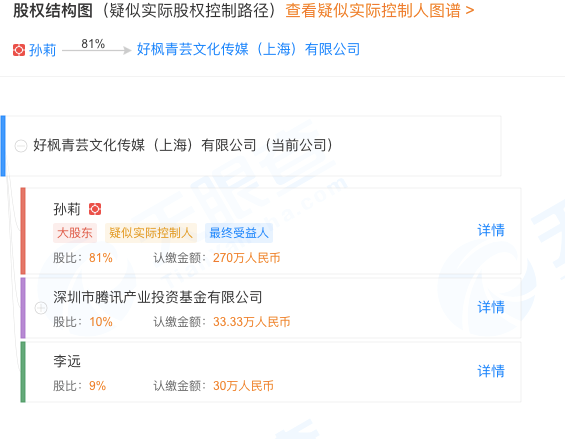Expand 深圳市腾讯产业投资基金有限公司 shareholder node
The width and height of the screenshot is (565, 439).
pyautogui.click(x=41, y=308)
